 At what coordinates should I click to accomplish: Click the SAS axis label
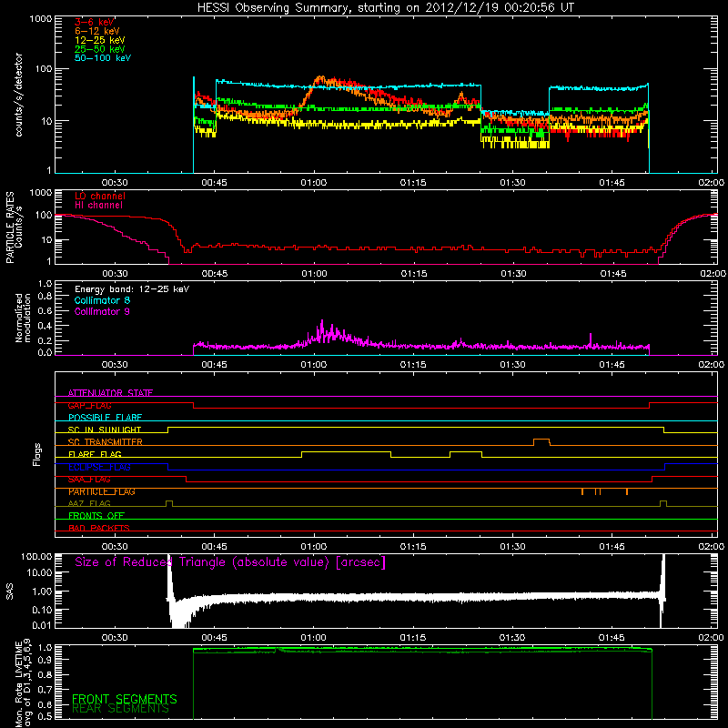pyautogui.click(x=10, y=591)
